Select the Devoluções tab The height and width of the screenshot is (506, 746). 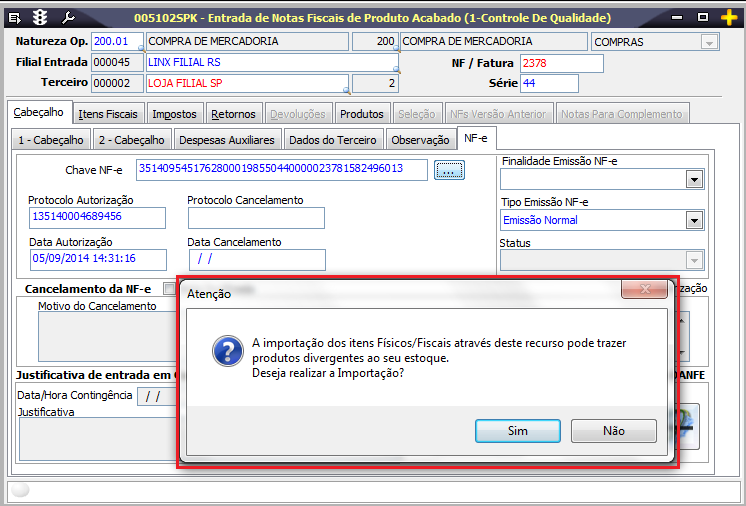click(x=298, y=114)
